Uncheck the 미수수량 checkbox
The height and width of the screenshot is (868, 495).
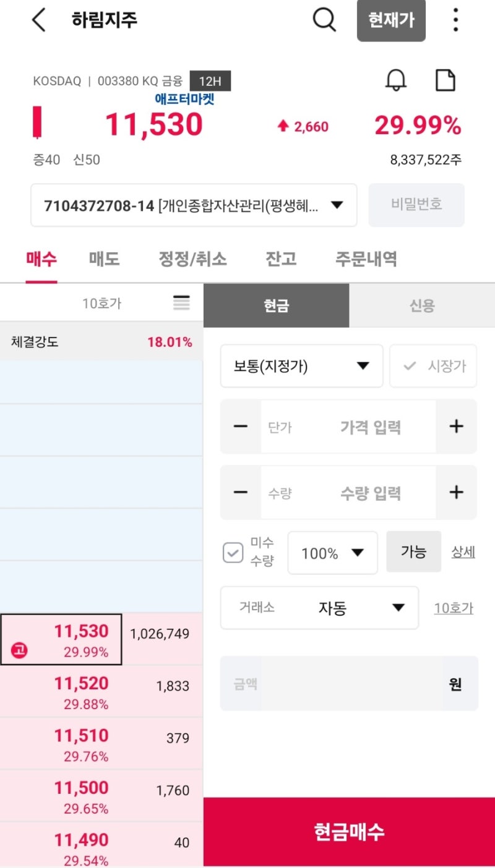point(233,553)
